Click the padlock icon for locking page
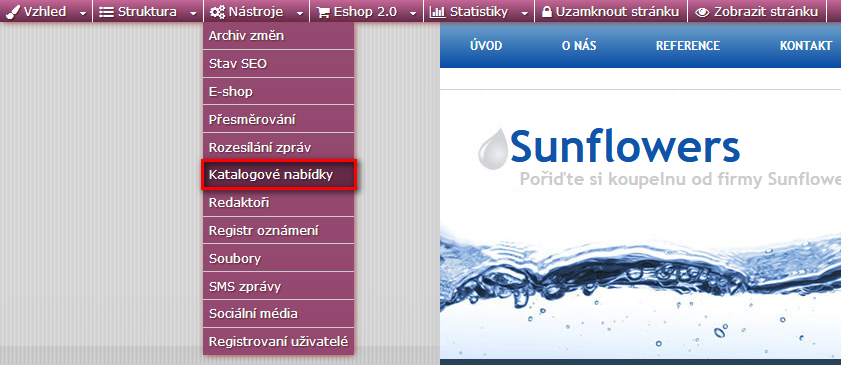Screen dimensions: 841x365 point(547,12)
